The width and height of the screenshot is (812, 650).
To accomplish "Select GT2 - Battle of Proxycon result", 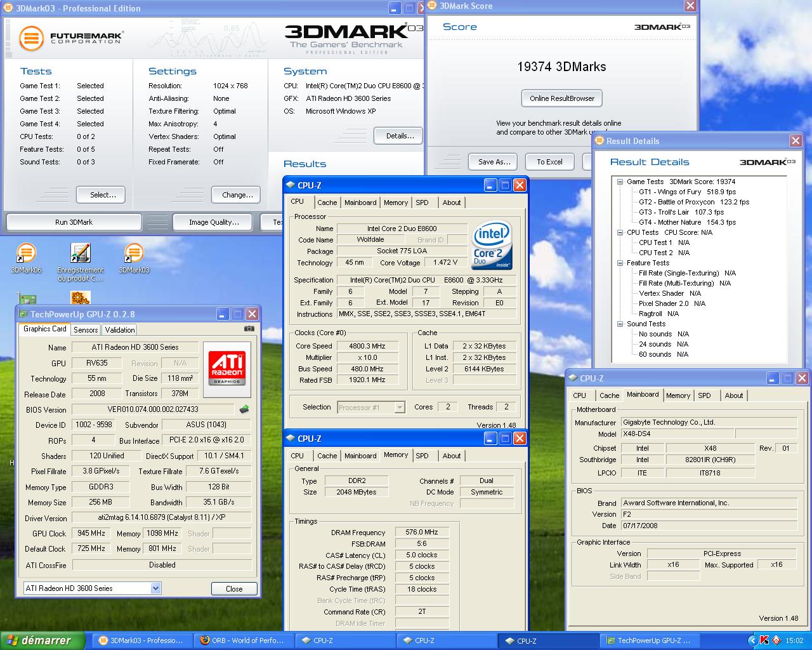I will coord(694,202).
